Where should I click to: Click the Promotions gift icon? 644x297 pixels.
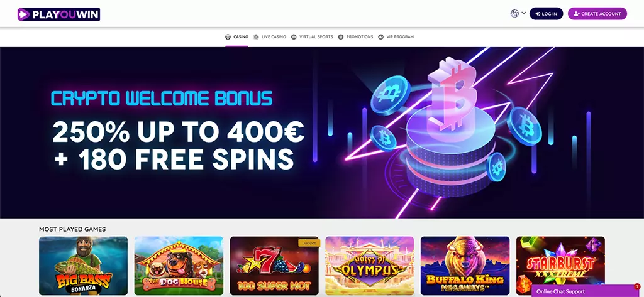tap(341, 37)
